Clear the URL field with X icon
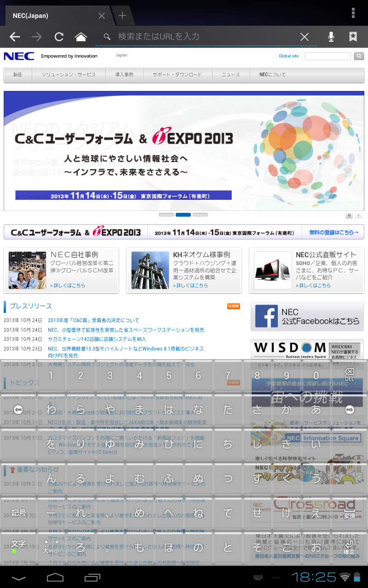 [x=305, y=37]
